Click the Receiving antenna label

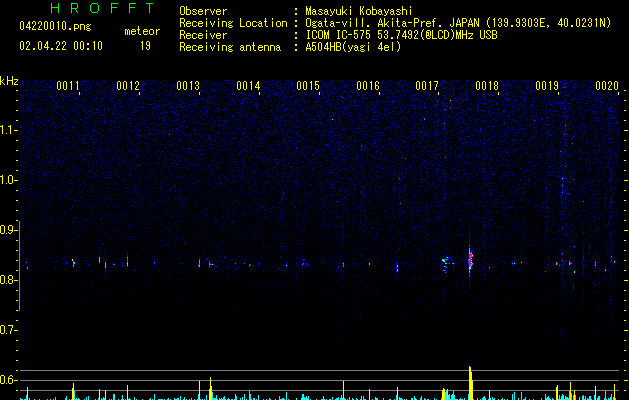230,47
